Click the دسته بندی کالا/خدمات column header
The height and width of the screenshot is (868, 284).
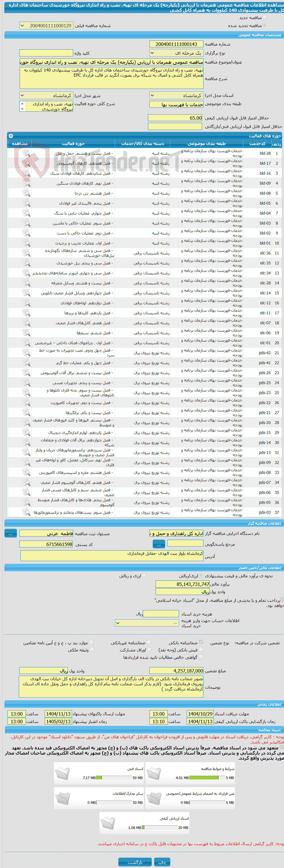142,144
